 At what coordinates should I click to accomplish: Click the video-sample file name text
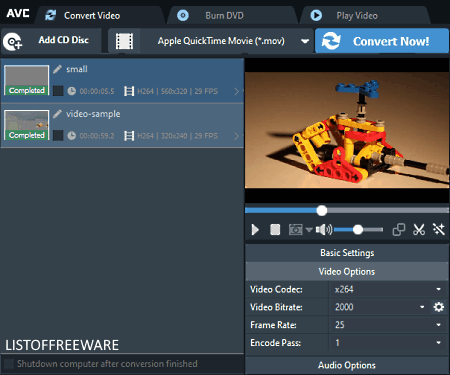point(93,114)
